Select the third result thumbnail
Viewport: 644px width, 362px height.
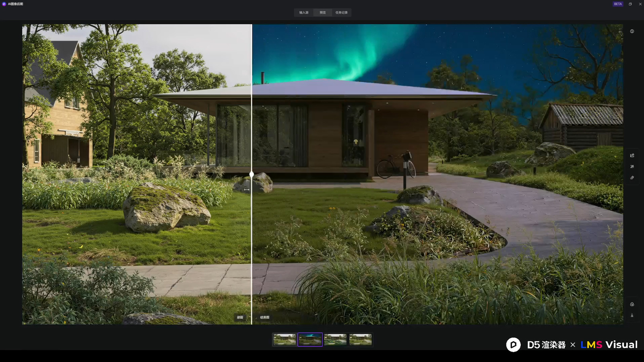coord(335,339)
